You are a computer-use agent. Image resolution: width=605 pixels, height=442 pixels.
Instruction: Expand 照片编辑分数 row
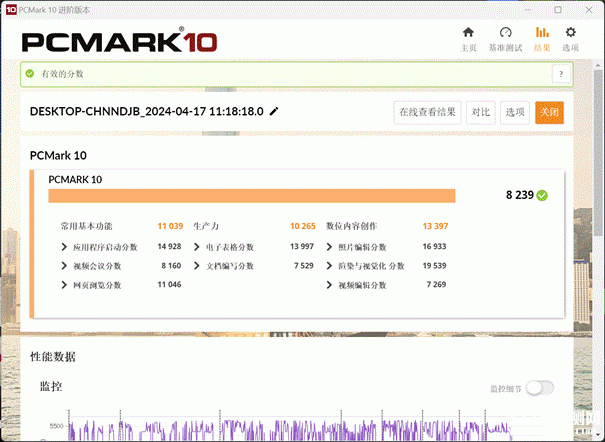coord(329,247)
